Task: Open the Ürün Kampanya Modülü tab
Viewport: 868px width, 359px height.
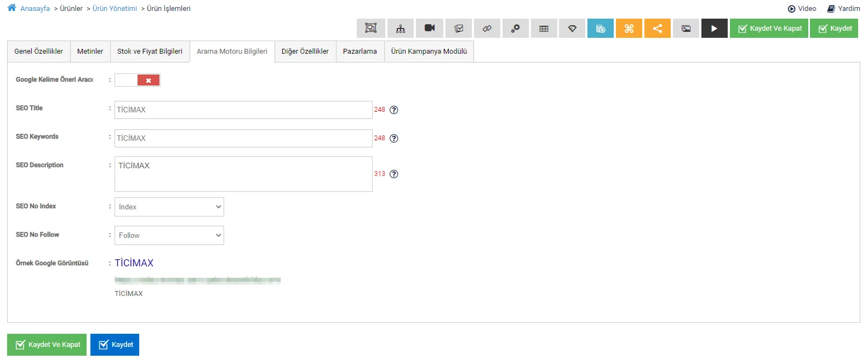Action: tap(429, 52)
